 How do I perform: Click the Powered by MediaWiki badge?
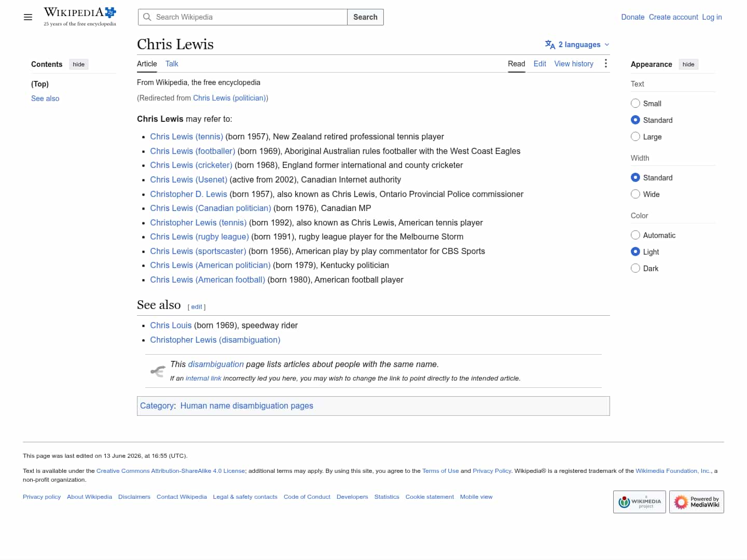[697, 502]
